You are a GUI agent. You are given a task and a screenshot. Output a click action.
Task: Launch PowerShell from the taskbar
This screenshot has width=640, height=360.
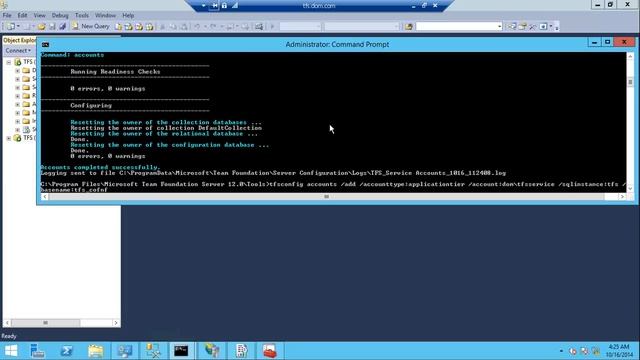[x=67, y=351]
